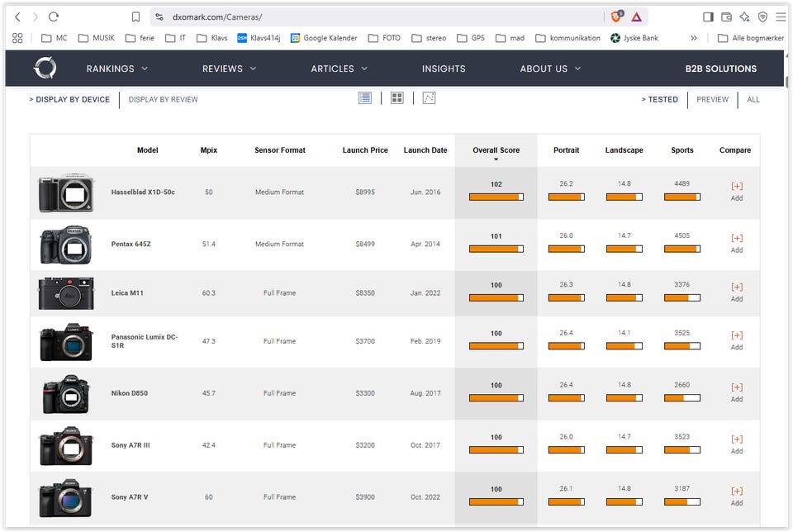This screenshot has height=532, width=793.
Task: Switch to graph view icon
Action: coord(429,97)
